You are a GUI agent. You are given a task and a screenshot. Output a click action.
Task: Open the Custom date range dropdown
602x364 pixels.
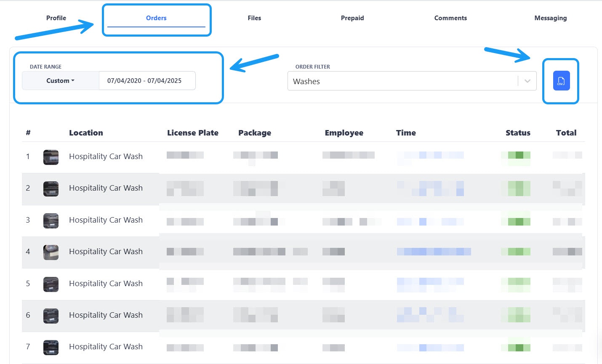(x=61, y=80)
